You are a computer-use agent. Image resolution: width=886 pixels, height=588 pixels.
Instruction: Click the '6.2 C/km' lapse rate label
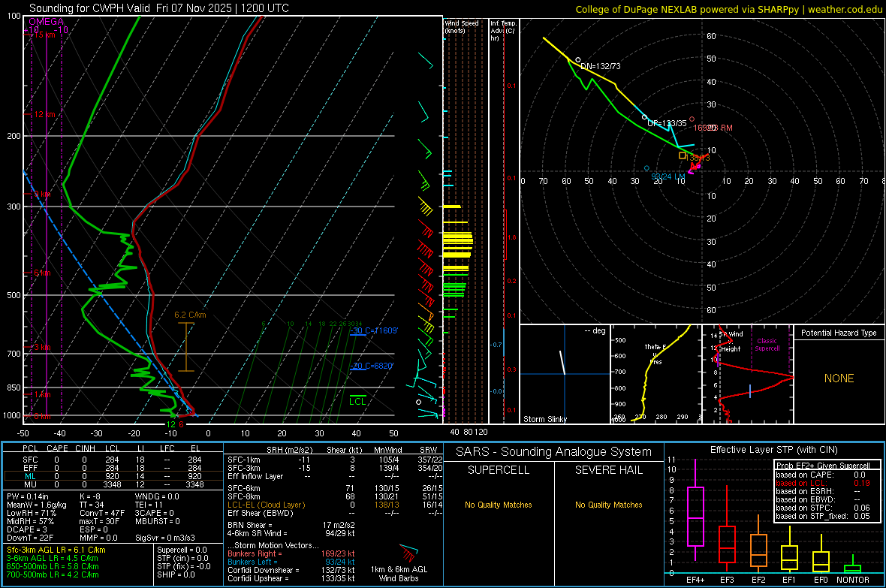[x=190, y=315]
